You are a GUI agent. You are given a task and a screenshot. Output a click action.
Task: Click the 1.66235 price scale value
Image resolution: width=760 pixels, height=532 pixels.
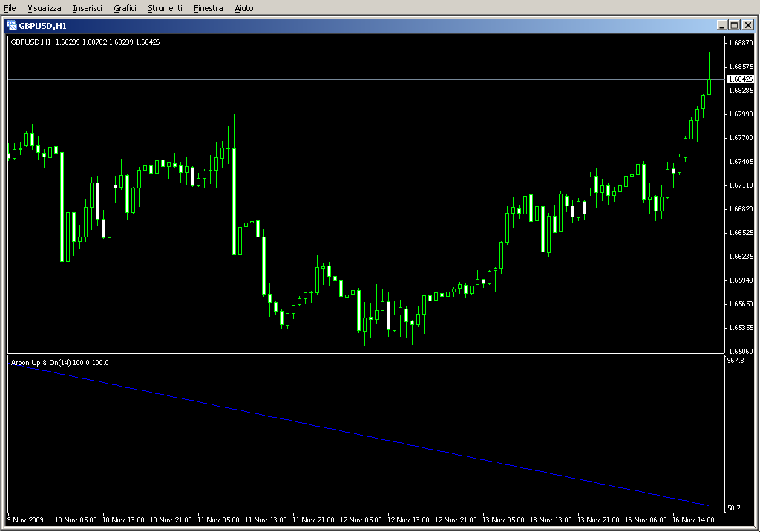[741, 256]
